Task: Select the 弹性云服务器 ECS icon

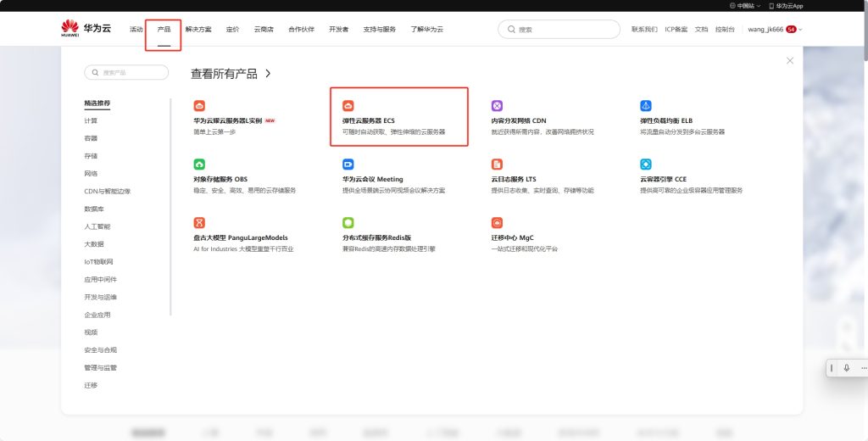Action: 348,106
